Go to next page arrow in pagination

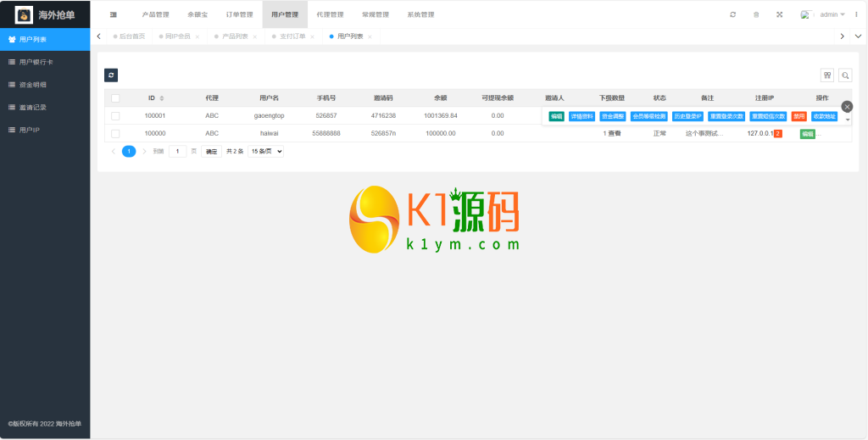(x=144, y=151)
